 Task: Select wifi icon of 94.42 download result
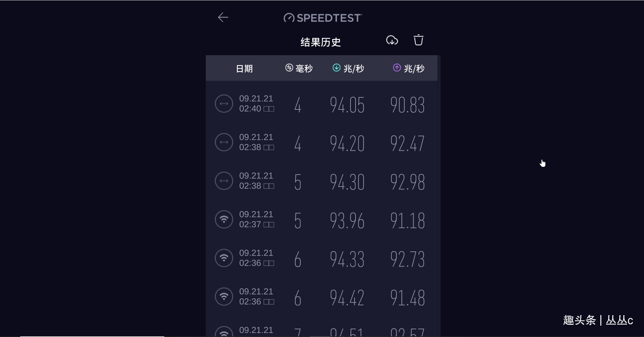[224, 297]
